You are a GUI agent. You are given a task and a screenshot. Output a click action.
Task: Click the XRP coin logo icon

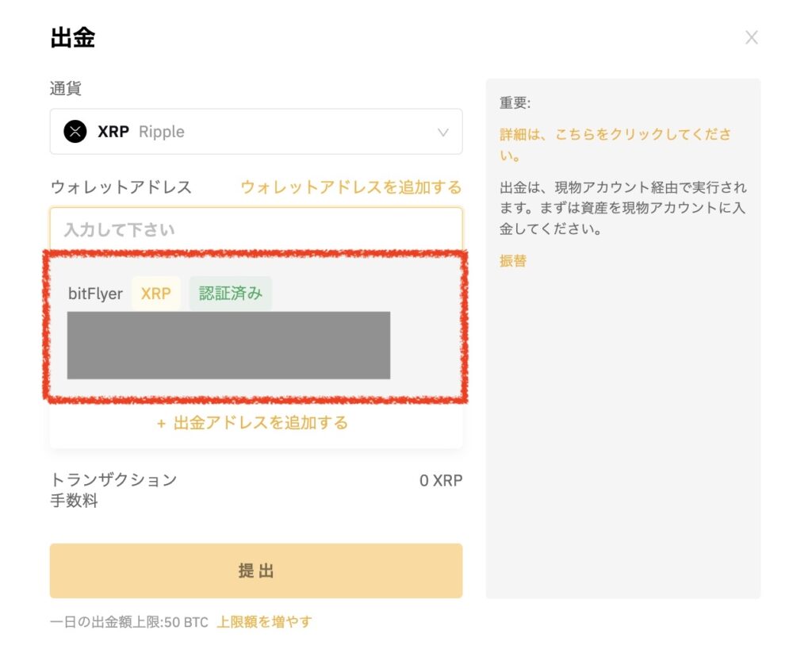[75, 132]
